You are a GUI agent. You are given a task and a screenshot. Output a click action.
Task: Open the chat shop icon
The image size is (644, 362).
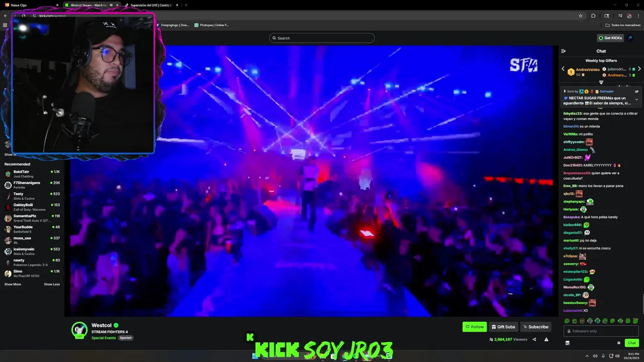tap(568, 343)
